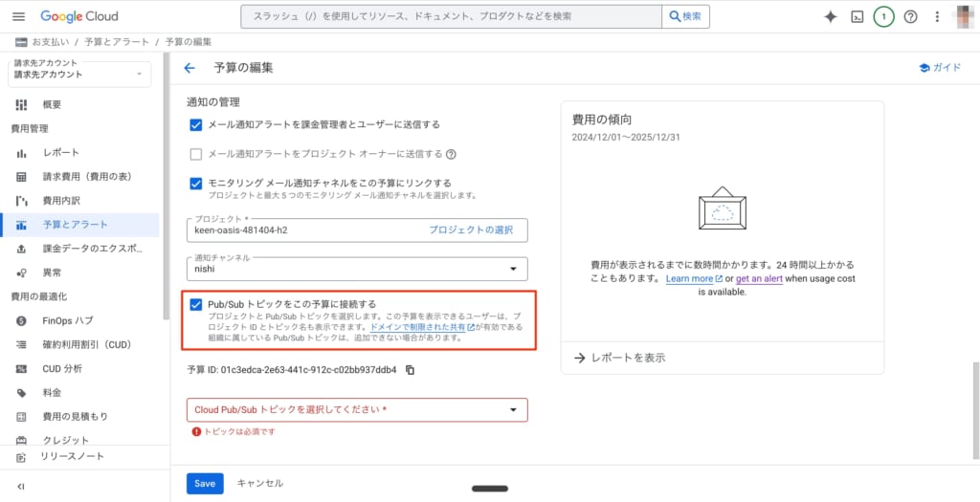Toggle Pub/Sub topic connection checkbox
The width and height of the screenshot is (980, 502).
[x=196, y=305]
